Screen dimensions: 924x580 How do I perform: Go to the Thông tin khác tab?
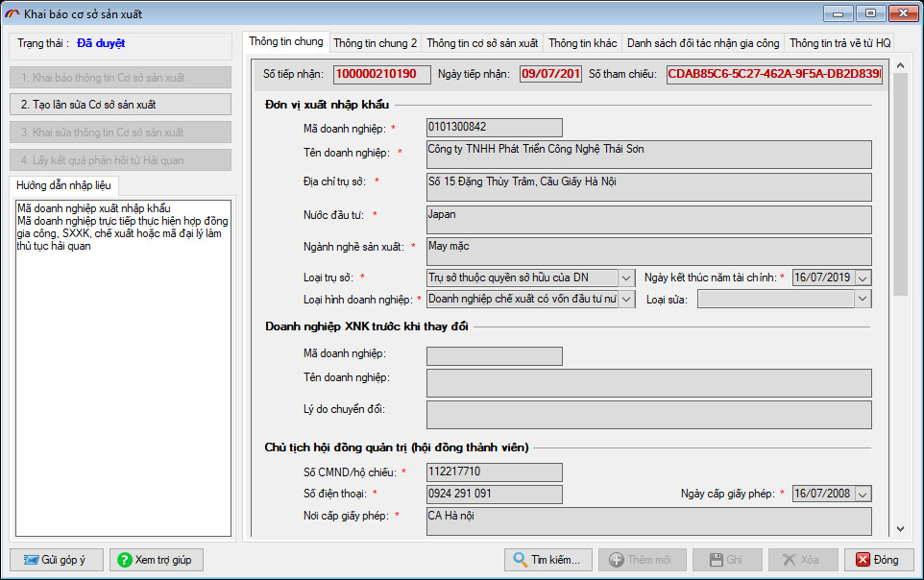click(x=582, y=43)
